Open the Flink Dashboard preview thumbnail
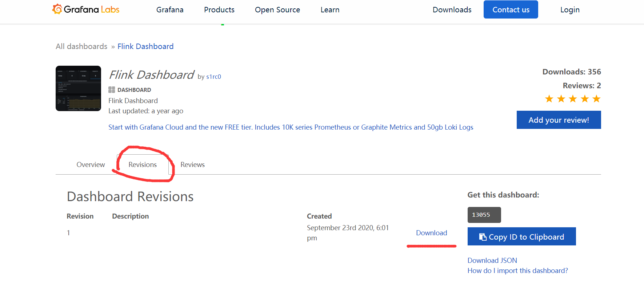The width and height of the screenshot is (644, 281). point(78,88)
